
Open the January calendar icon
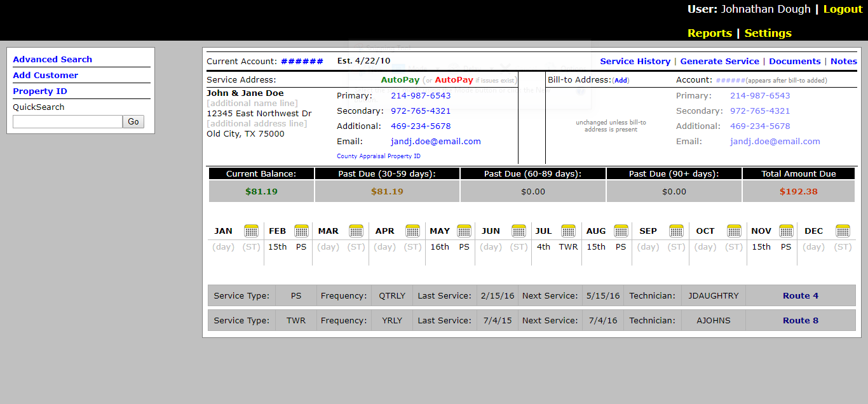[x=251, y=231]
